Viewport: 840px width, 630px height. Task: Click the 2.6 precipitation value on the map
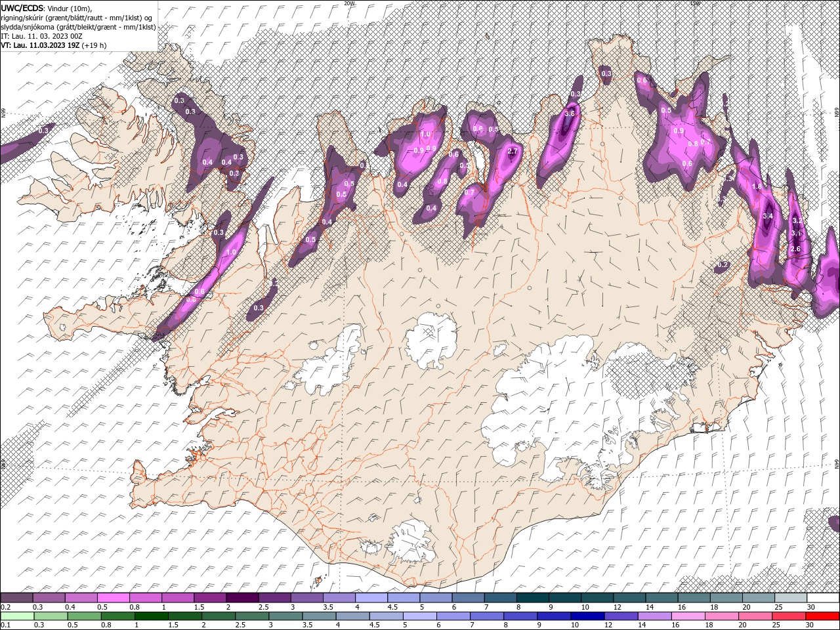[795, 249]
